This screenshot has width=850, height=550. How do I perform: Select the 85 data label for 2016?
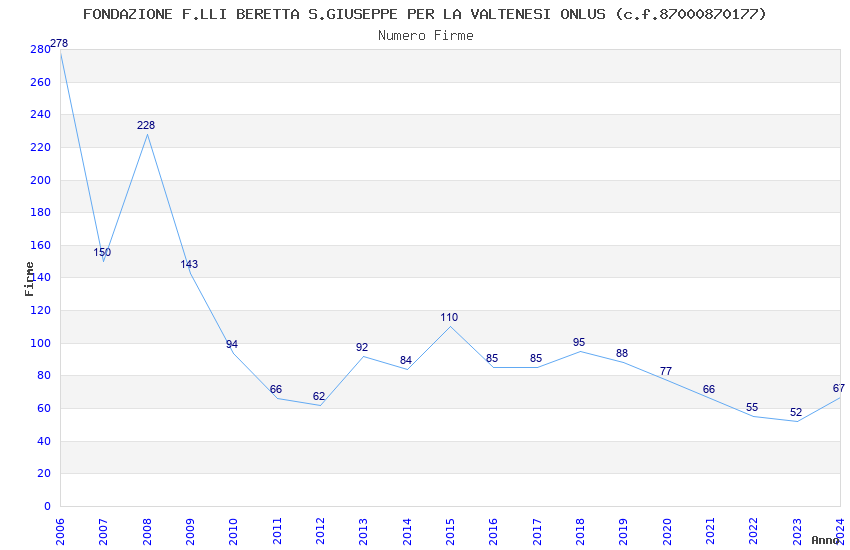coord(492,358)
